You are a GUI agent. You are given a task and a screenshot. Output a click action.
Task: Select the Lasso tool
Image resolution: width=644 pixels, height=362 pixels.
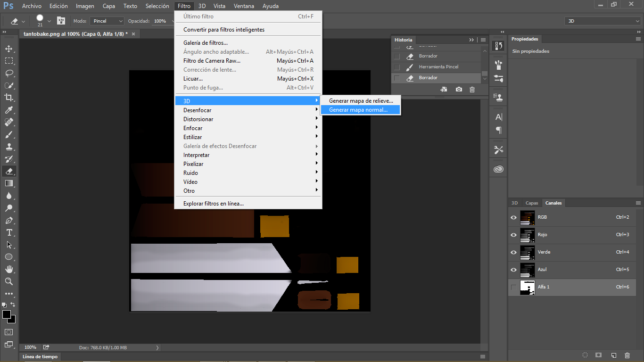pyautogui.click(x=8, y=73)
